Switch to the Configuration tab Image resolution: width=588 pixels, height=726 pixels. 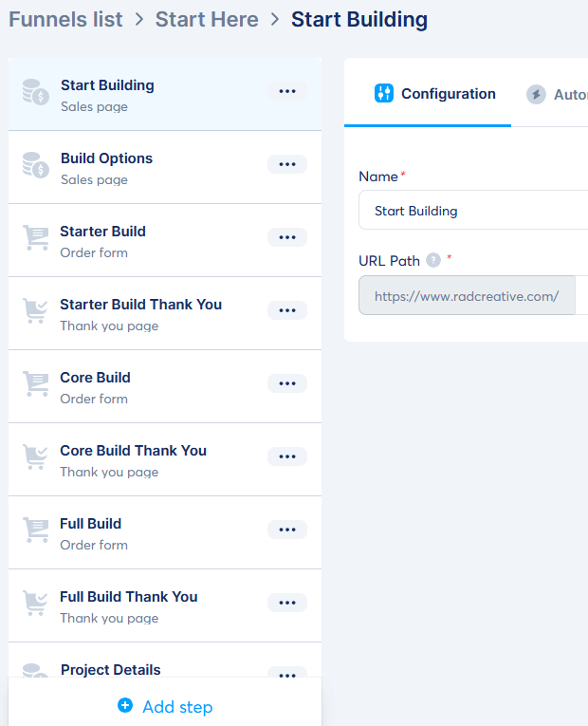[x=435, y=94]
